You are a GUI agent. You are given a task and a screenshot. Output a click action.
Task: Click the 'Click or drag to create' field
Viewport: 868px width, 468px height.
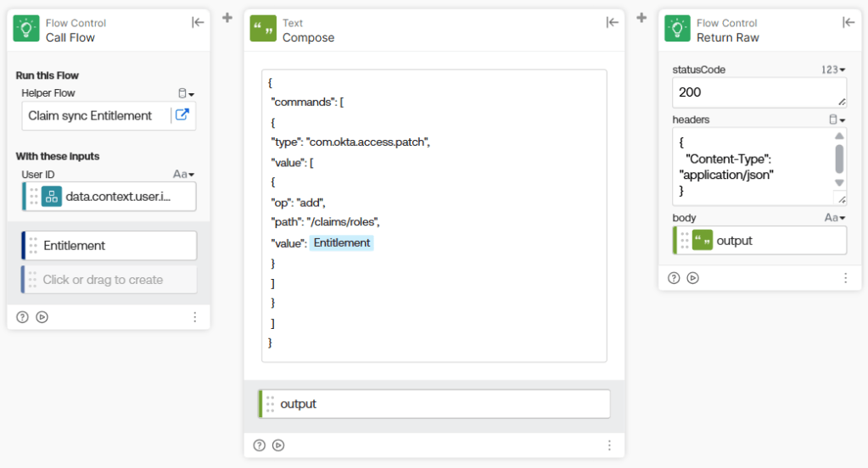(x=109, y=280)
